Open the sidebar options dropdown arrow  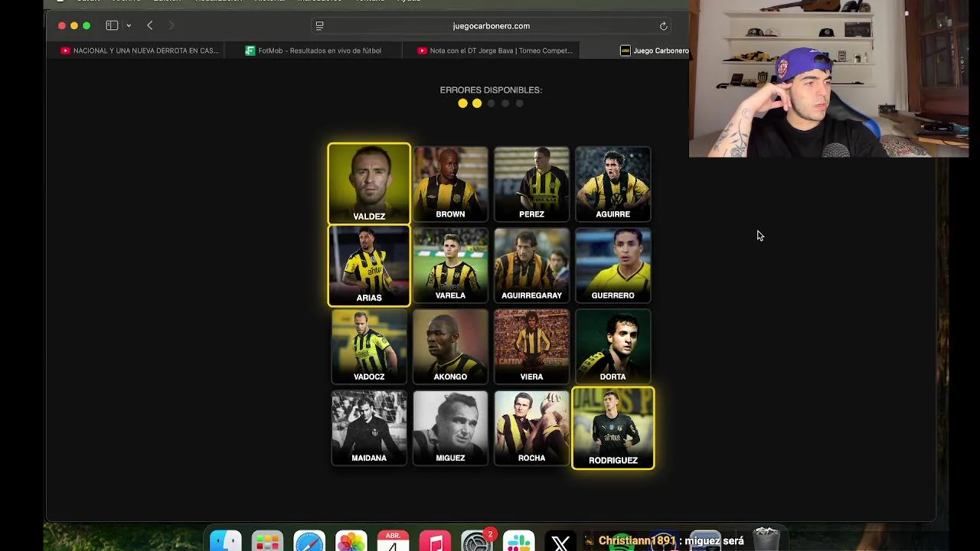point(129,25)
